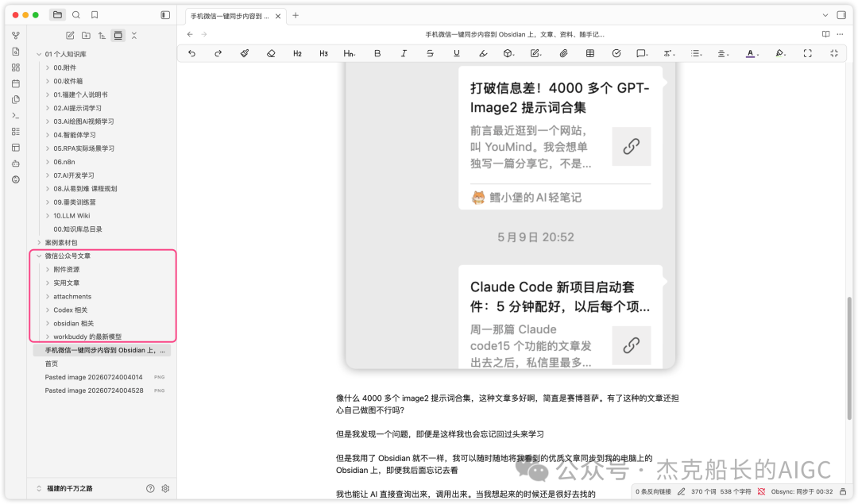Toggle task checkbox formatting
This screenshot has width=858, height=504.
tap(616, 53)
